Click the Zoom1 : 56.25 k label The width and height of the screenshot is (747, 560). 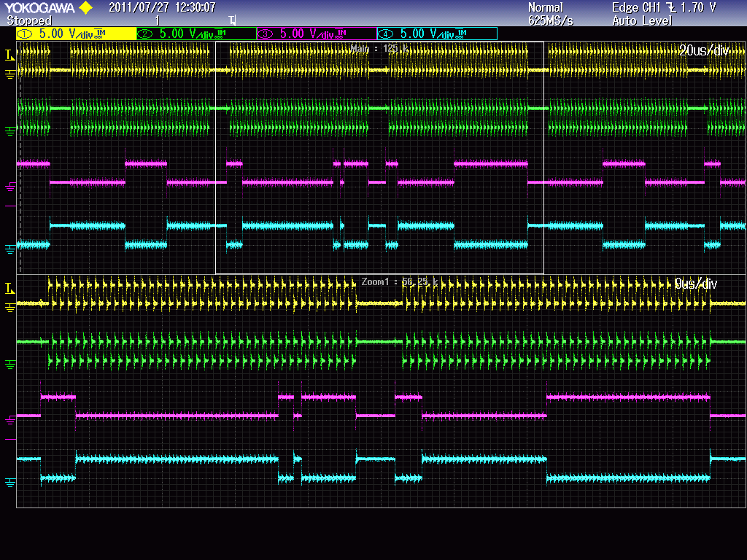pyautogui.click(x=399, y=282)
